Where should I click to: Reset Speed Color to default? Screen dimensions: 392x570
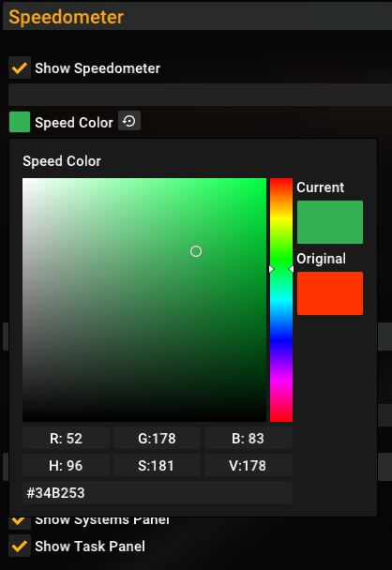pos(129,121)
